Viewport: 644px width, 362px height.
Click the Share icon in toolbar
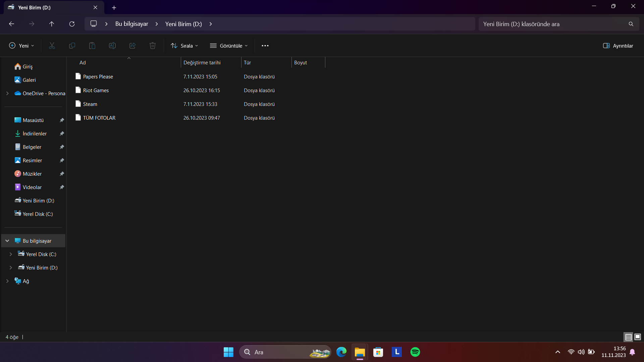[132, 46]
